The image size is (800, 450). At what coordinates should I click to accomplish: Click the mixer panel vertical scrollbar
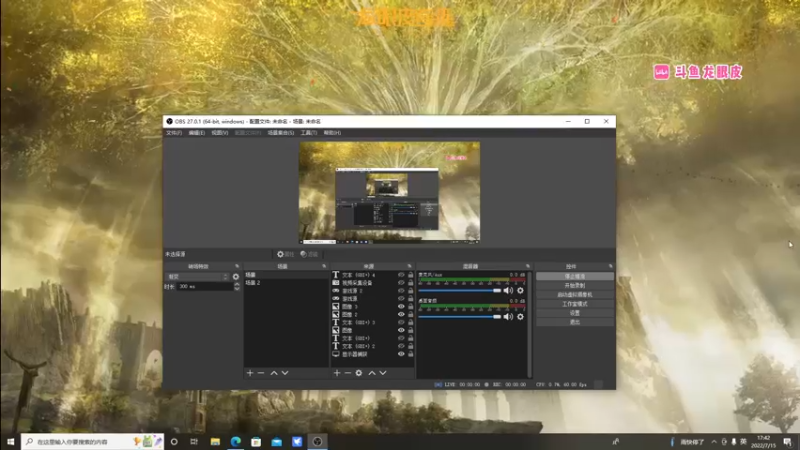pos(530,324)
